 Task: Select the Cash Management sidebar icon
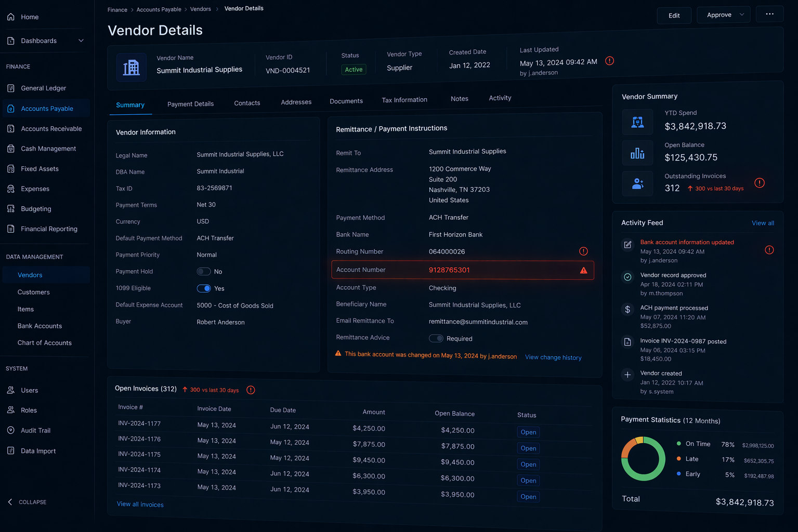pos(10,149)
